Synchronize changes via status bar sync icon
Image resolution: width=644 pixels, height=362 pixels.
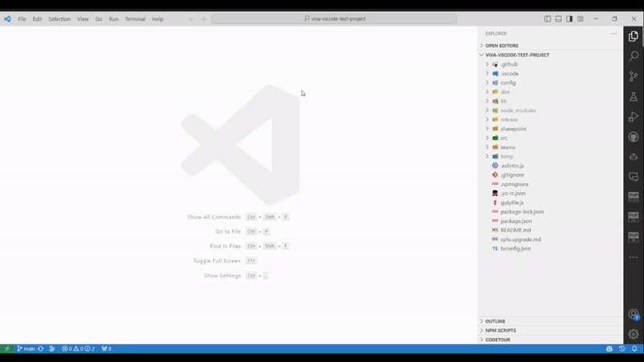click(41, 348)
